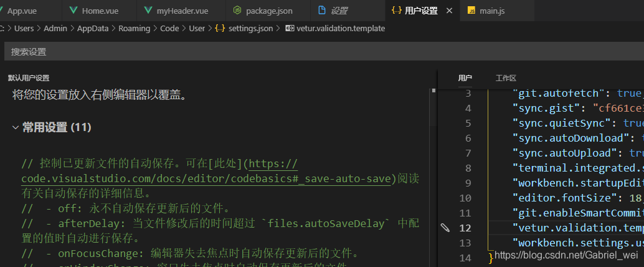
Task: Select Roaming in the breadcrumb path
Action: click(x=135, y=29)
